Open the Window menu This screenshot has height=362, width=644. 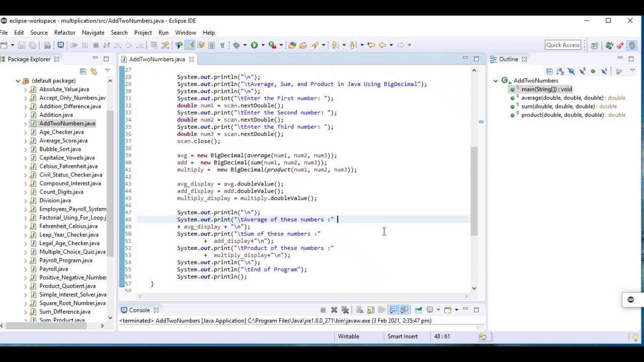pos(186,33)
